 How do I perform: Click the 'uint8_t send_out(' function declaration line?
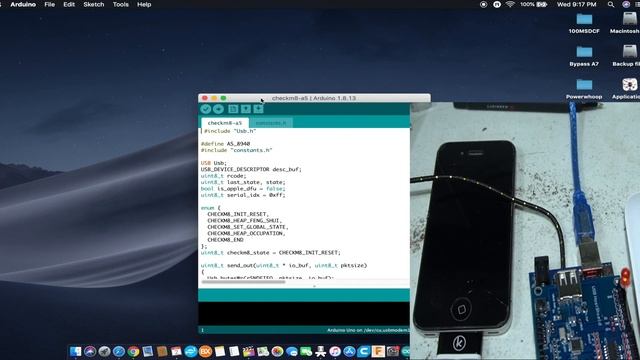click(284, 265)
